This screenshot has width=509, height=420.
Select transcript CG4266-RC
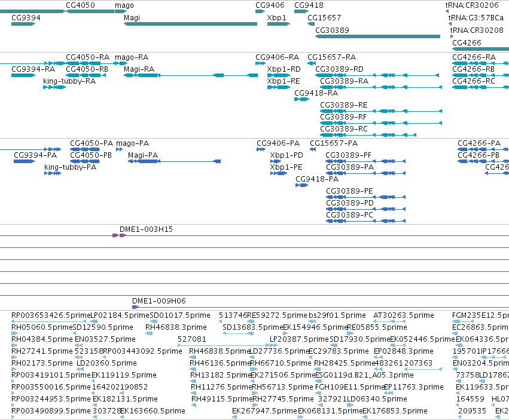pyautogui.click(x=480, y=87)
